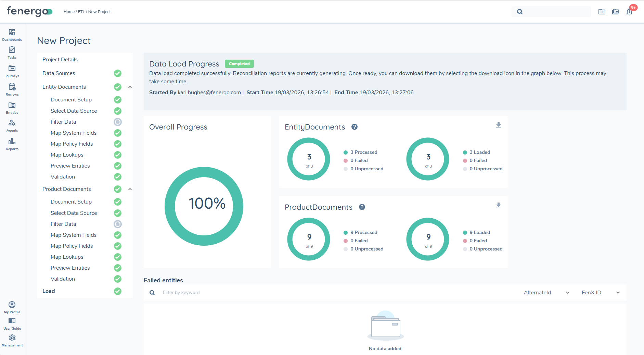Click the notifications bell showing 9+ alerts
This screenshot has height=355, width=644.
[629, 11]
